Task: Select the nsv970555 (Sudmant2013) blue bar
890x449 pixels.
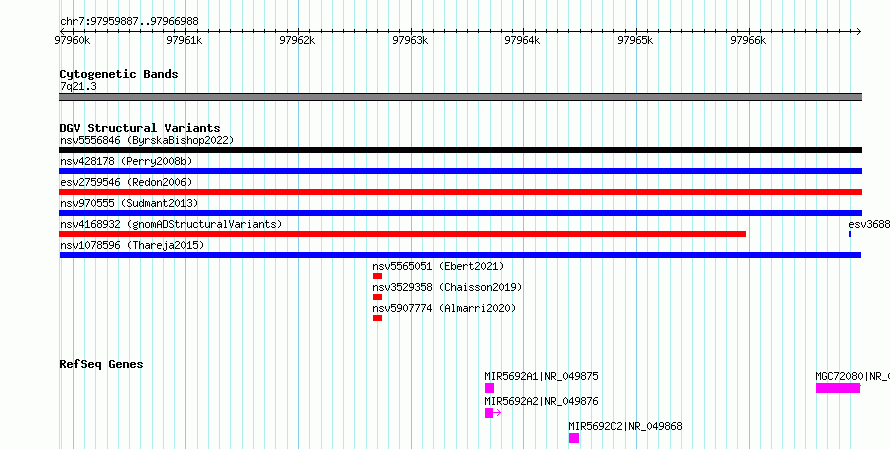Action: click(460, 213)
